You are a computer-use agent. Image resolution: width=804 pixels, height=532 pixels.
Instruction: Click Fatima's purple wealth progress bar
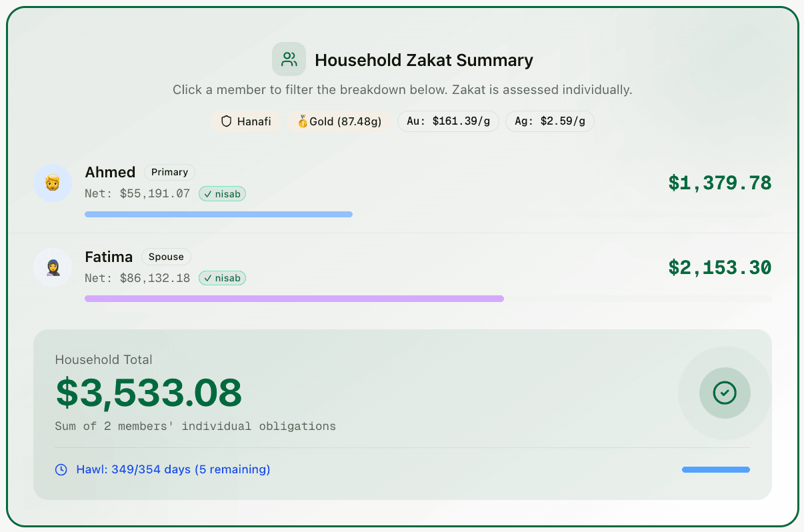[x=293, y=299]
